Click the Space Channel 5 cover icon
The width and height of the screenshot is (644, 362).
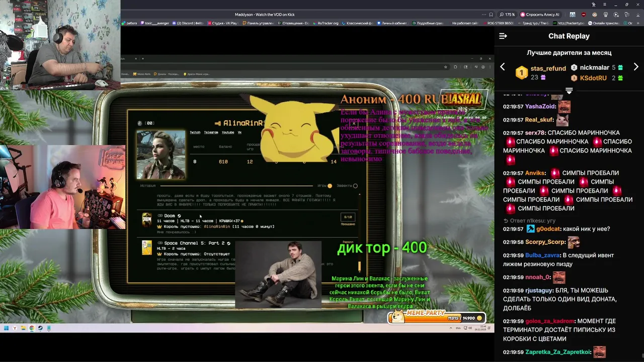coord(146,247)
